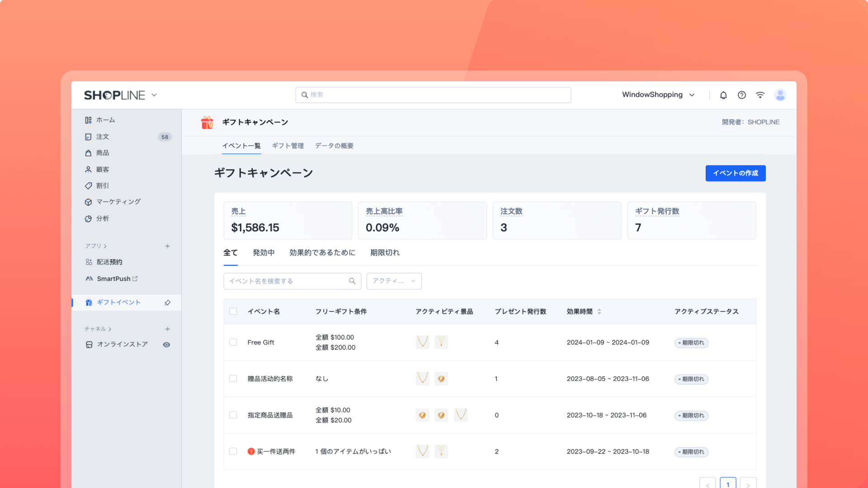
Task: Add a new app with plus icon
Action: click(167, 246)
